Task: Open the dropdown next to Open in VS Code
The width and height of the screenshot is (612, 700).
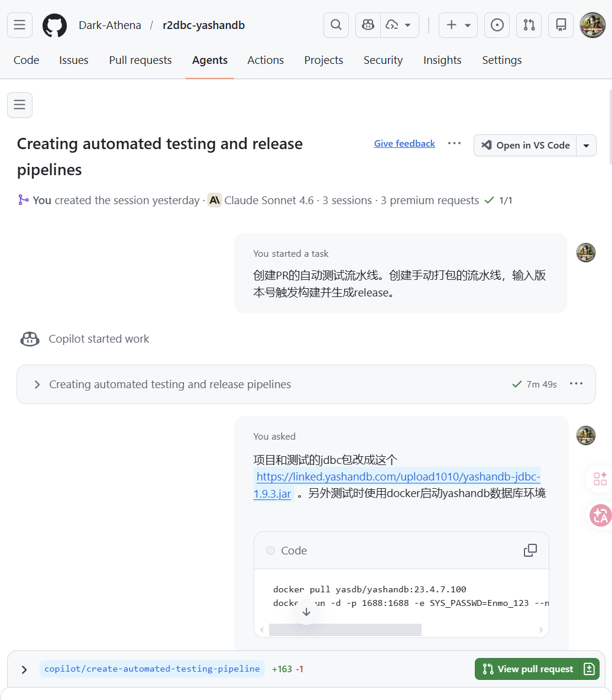Action: point(586,145)
